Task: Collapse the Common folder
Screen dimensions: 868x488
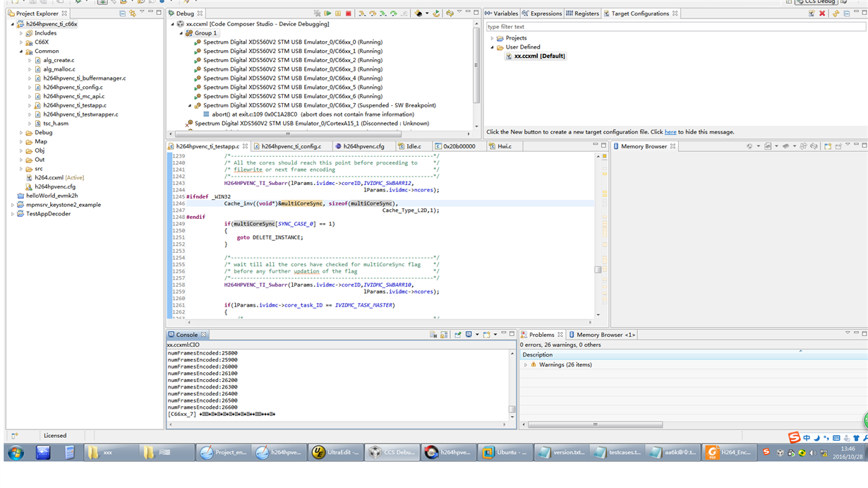Action: pyautogui.click(x=21, y=52)
